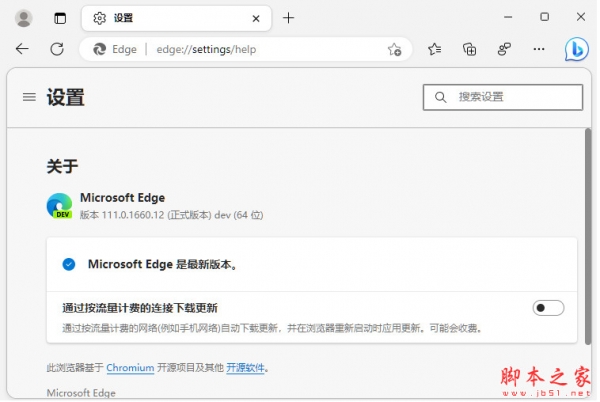This screenshot has width=600, height=402.
Task: Toggle 通过按流量计费的连接下载更新 switch
Action: point(548,308)
